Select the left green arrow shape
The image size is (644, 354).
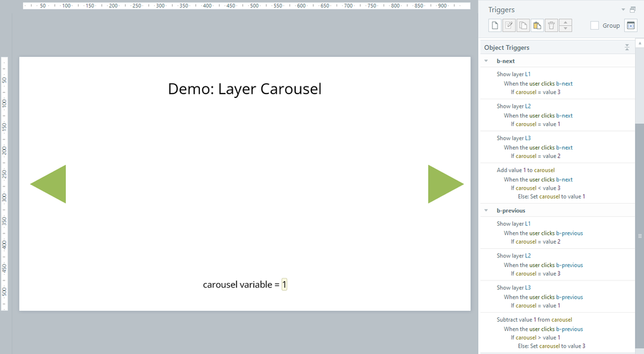48,184
